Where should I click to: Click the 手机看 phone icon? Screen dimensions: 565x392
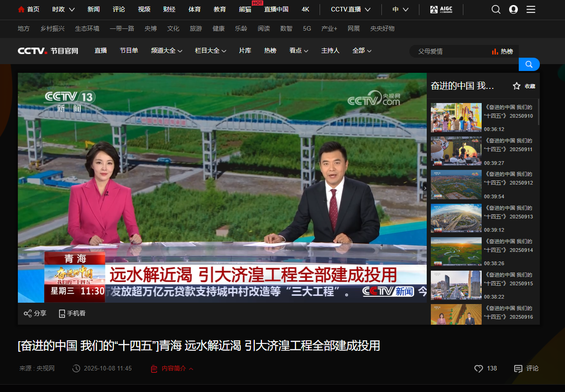(x=62, y=313)
